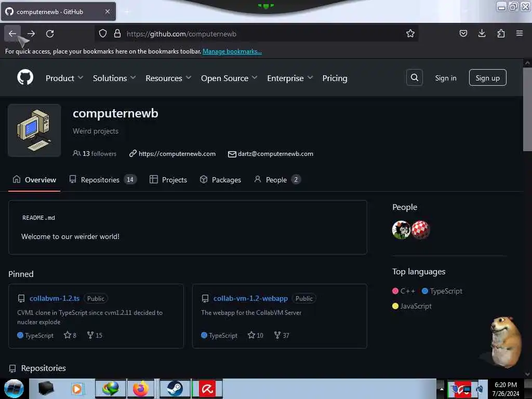Click the hamster desktop pet

(505, 341)
